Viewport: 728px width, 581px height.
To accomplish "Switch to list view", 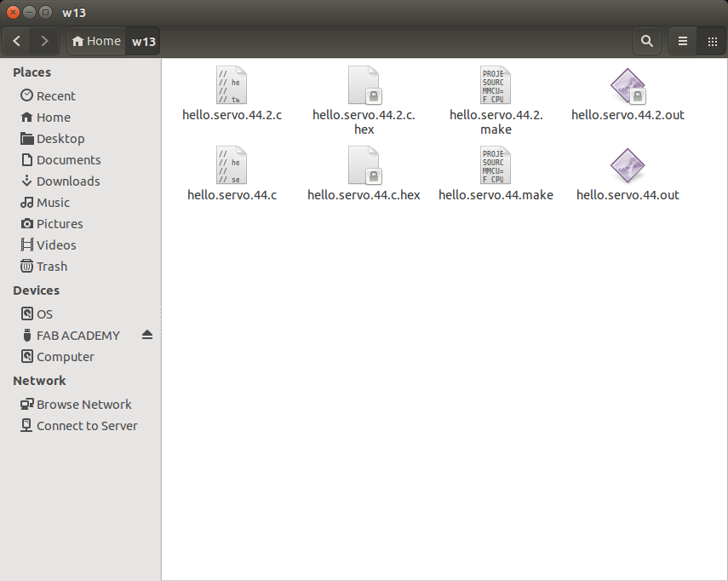I will click(683, 42).
